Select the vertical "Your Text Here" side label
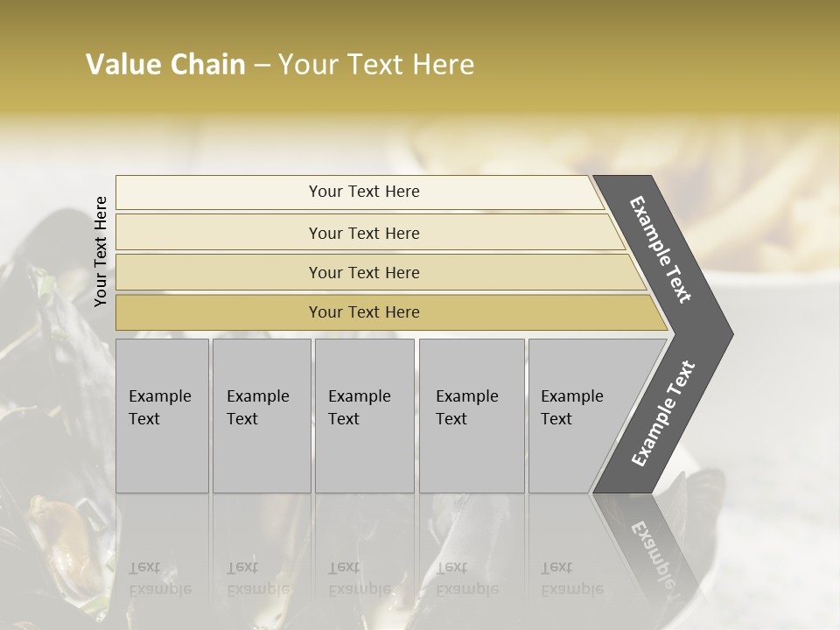840x630 pixels. 101,251
